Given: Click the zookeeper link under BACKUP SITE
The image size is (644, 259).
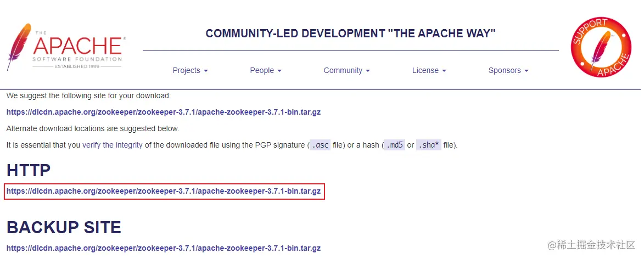Looking at the screenshot, I should pos(164,249).
